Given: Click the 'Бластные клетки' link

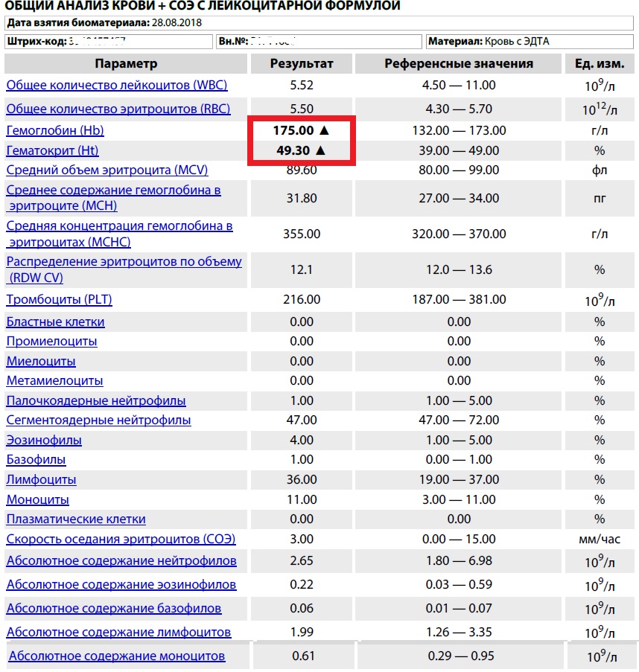Looking at the screenshot, I should 56,322.
